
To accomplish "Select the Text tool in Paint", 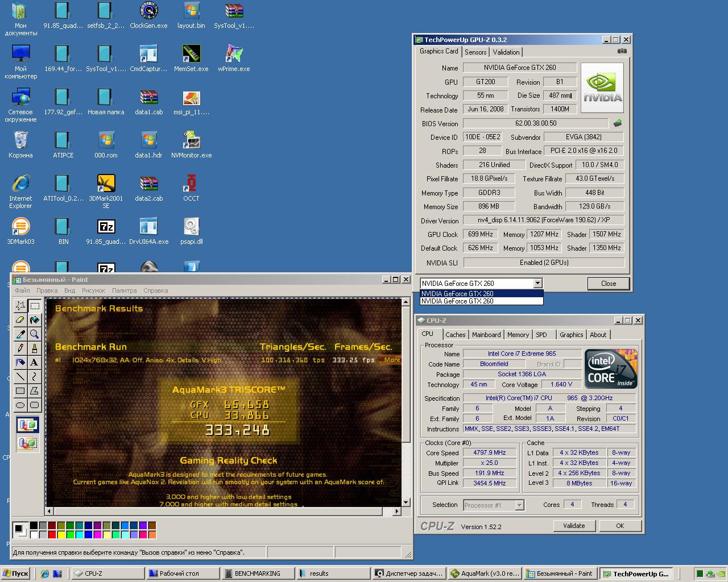I will tap(35, 363).
